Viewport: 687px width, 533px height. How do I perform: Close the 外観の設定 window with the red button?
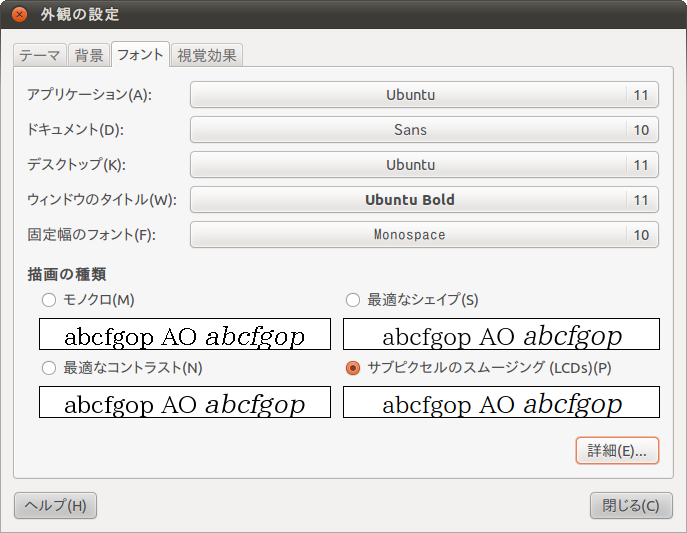tap(19, 14)
